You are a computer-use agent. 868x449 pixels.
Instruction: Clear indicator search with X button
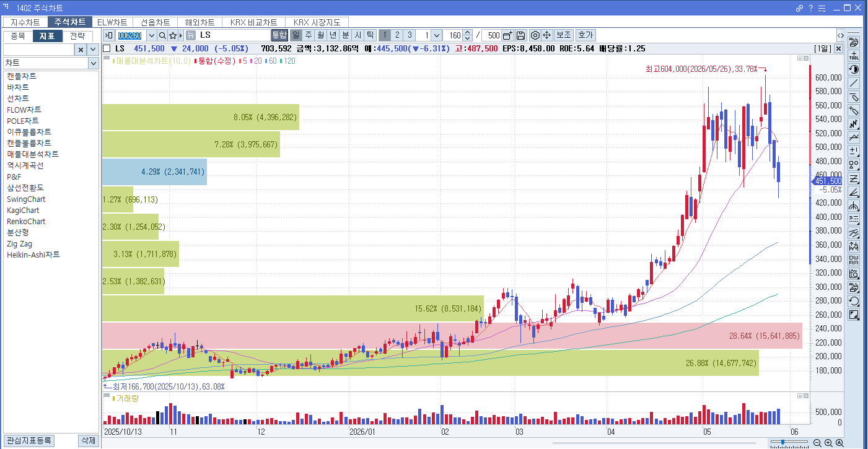pyautogui.click(x=81, y=50)
